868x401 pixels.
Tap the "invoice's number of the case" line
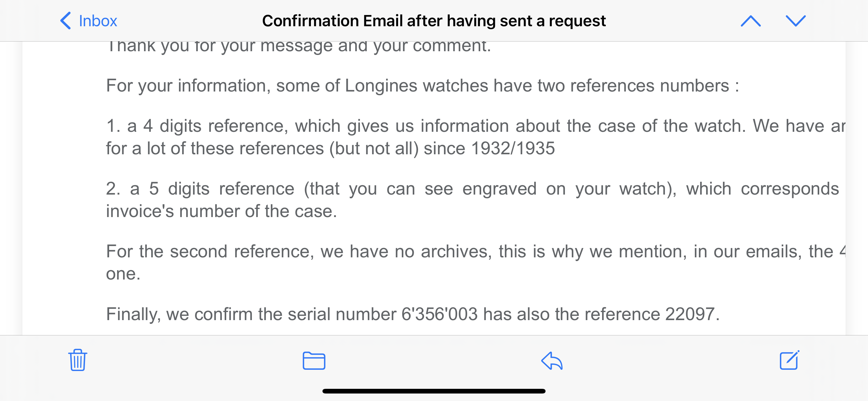coord(222,211)
